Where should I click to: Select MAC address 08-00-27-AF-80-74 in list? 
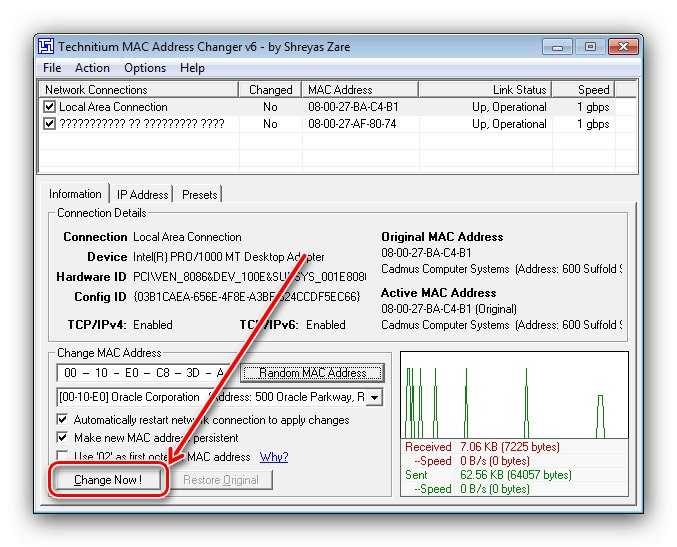(x=352, y=124)
